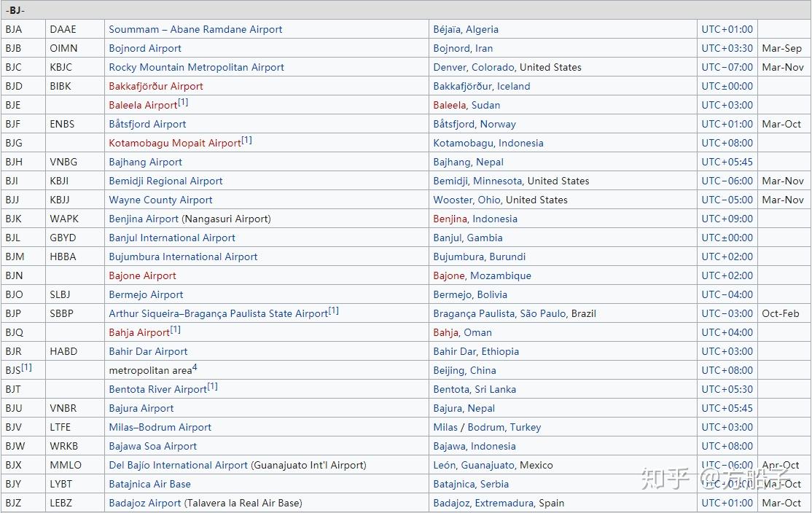The width and height of the screenshot is (812, 513).
Task: Open Bahir Dar Airport link
Action: pos(148,352)
